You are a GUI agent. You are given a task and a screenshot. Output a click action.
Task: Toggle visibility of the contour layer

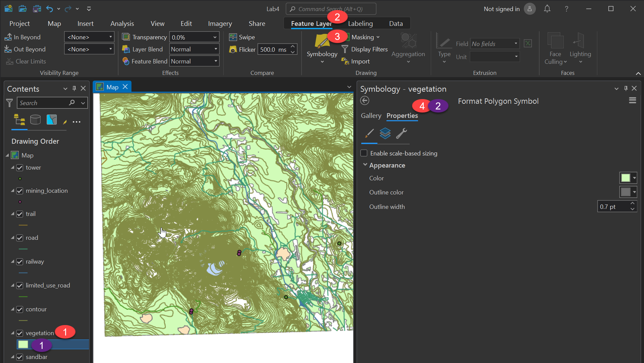[x=20, y=309]
